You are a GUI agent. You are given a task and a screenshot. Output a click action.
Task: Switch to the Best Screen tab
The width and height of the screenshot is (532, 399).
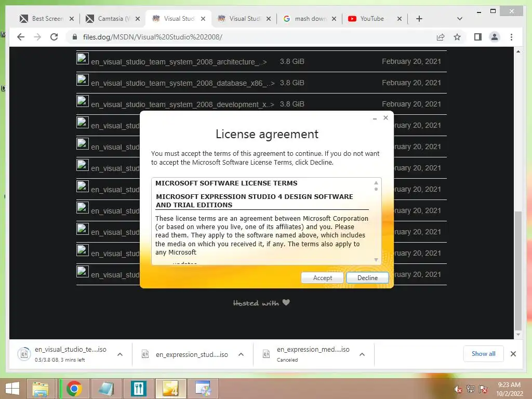tap(47, 19)
